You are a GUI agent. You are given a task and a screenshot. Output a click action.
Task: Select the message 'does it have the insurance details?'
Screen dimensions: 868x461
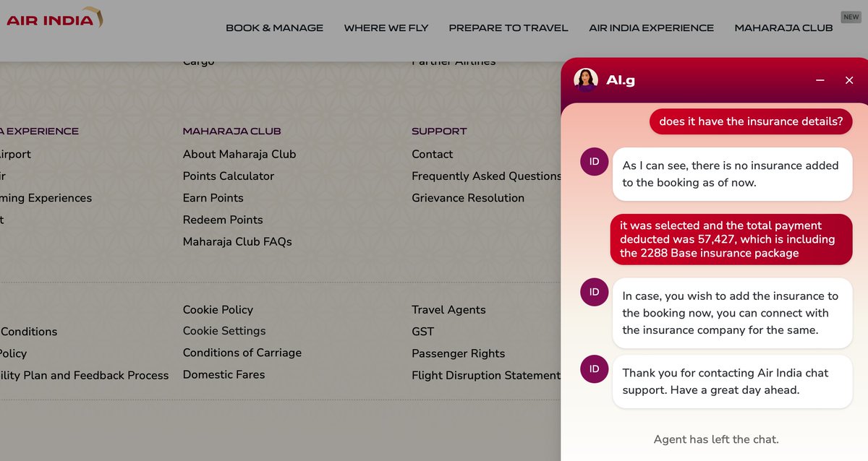point(751,121)
